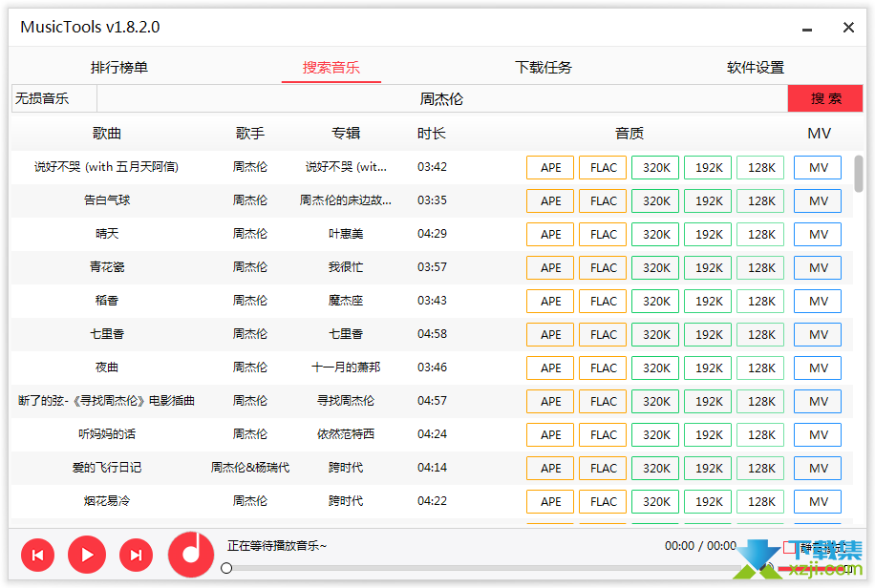Click the artist 周杰伦&杨瑞代
Screen dimensions: 875x588
coord(250,468)
